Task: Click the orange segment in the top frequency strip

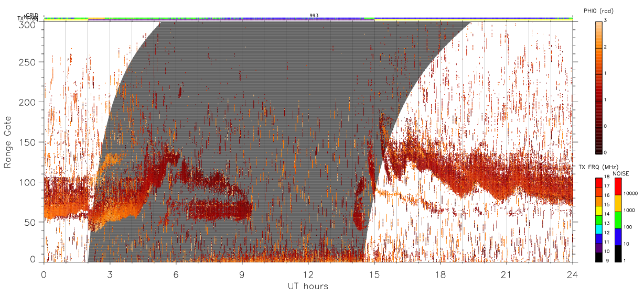Action: point(96,18)
